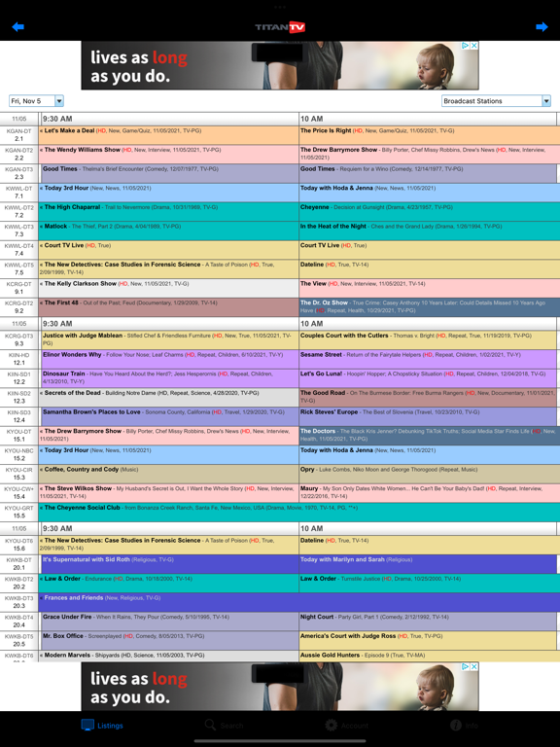
Task: Open Law & Order Endurance listing
Action: click(168, 584)
